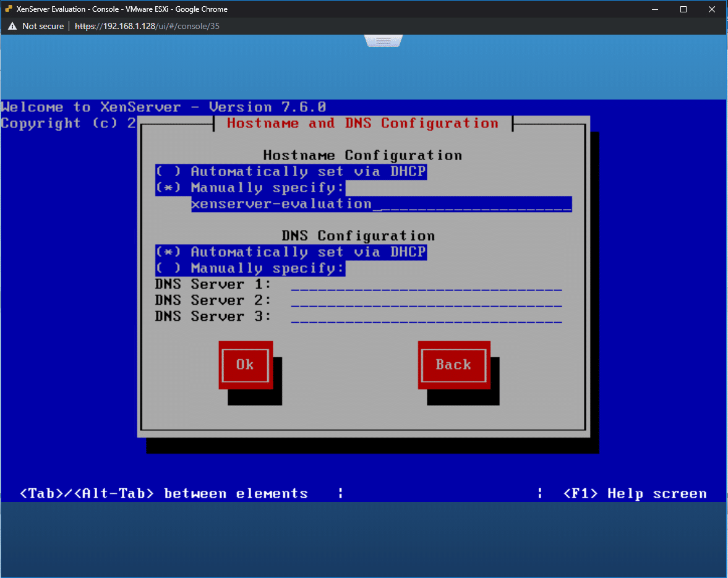The height and width of the screenshot is (578, 728).
Task: Click the F1 Help screen hint
Action: 635,493
